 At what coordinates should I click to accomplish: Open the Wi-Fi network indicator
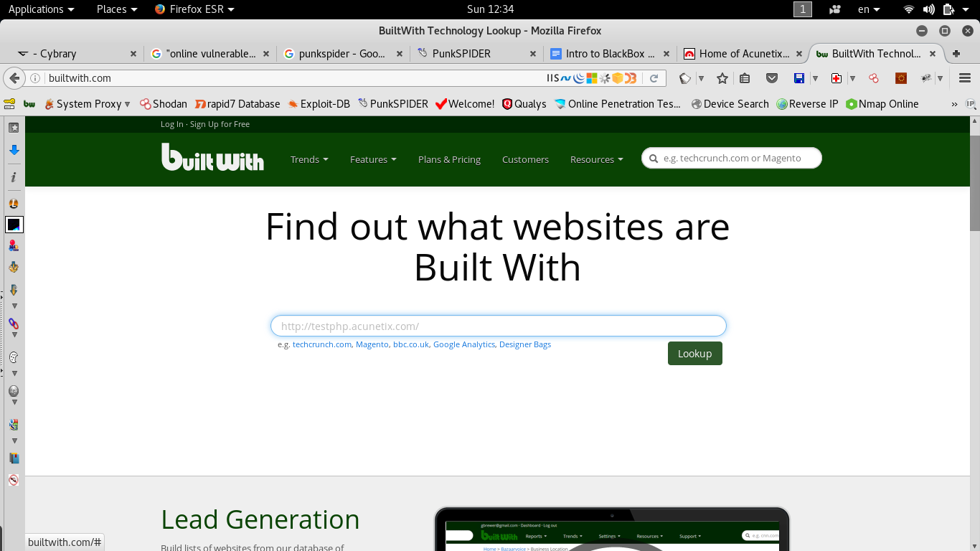click(x=909, y=9)
